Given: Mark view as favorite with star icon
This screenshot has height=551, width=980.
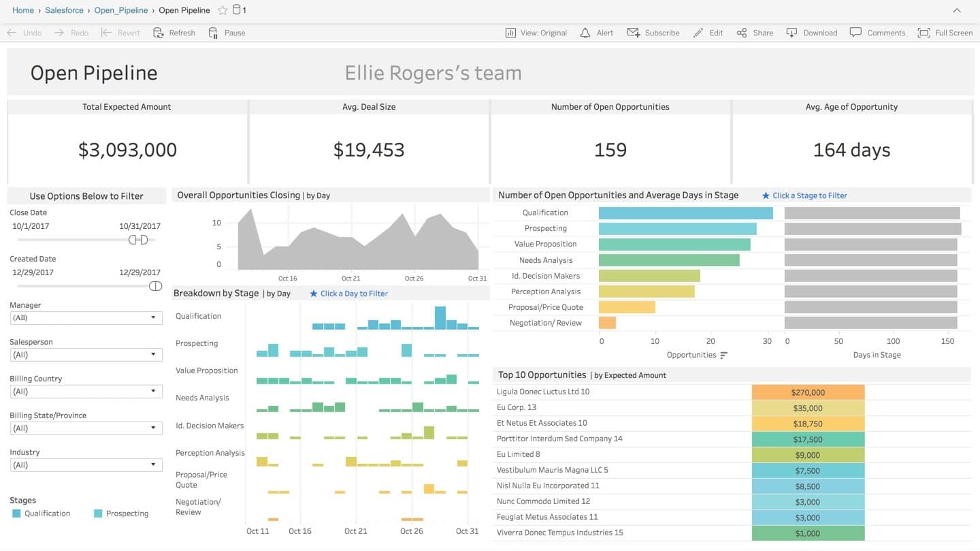Looking at the screenshot, I should pyautogui.click(x=223, y=10).
